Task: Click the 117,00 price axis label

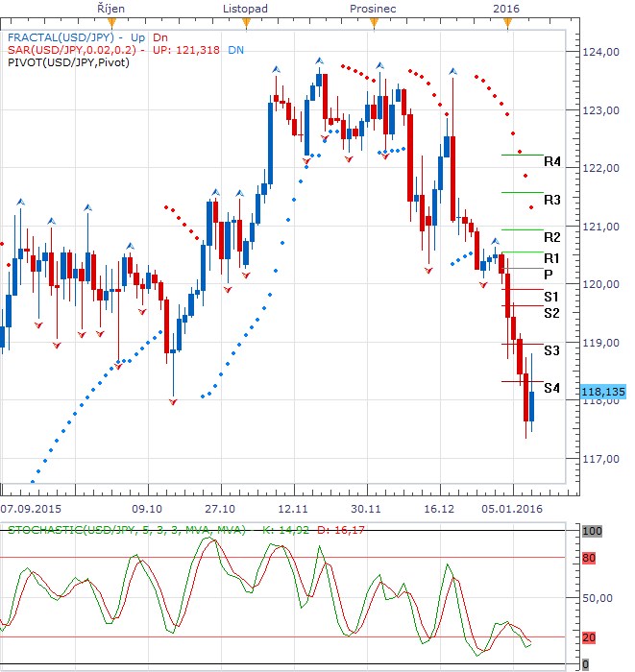Action: tap(600, 459)
